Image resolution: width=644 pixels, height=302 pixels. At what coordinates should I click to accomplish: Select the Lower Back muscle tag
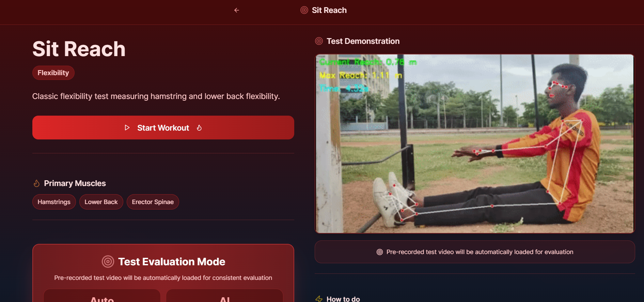(x=101, y=202)
